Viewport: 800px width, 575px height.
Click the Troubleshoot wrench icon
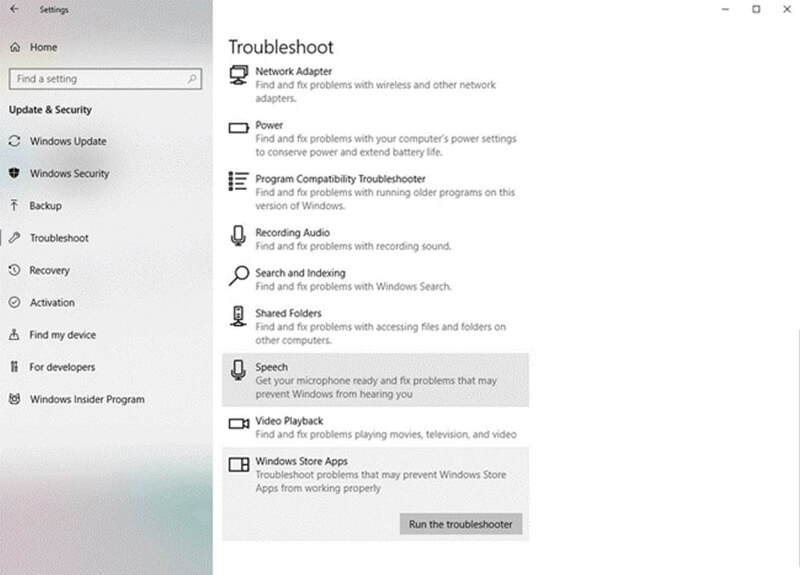14,237
